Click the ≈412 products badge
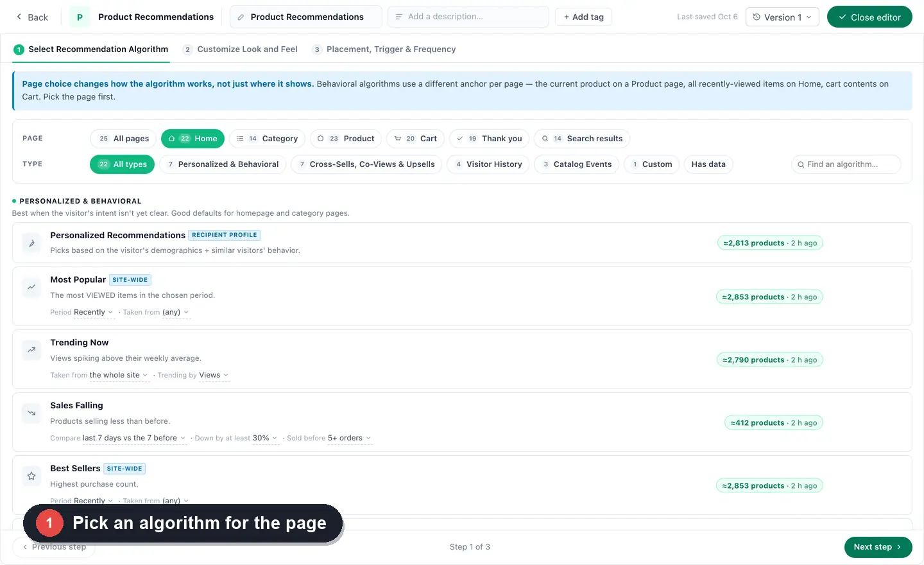This screenshot has width=924, height=565. [x=774, y=423]
